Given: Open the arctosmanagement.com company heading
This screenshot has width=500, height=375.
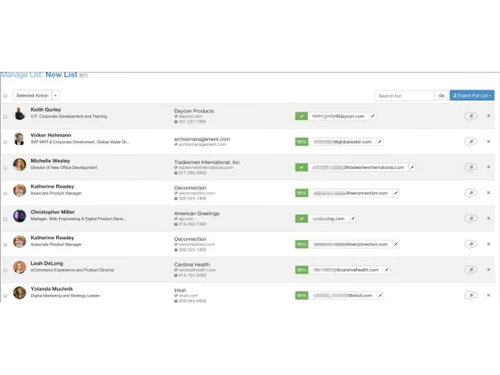Looking at the screenshot, I should [x=202, y=139].
